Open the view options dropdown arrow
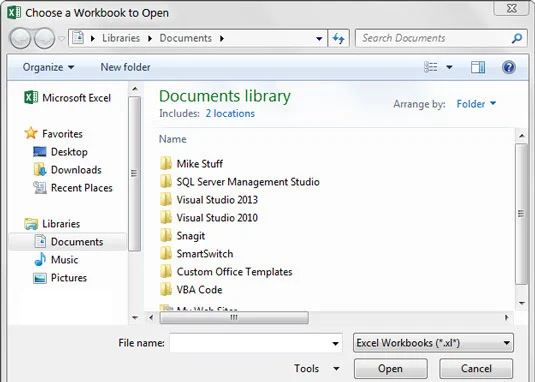 [449, 67]
